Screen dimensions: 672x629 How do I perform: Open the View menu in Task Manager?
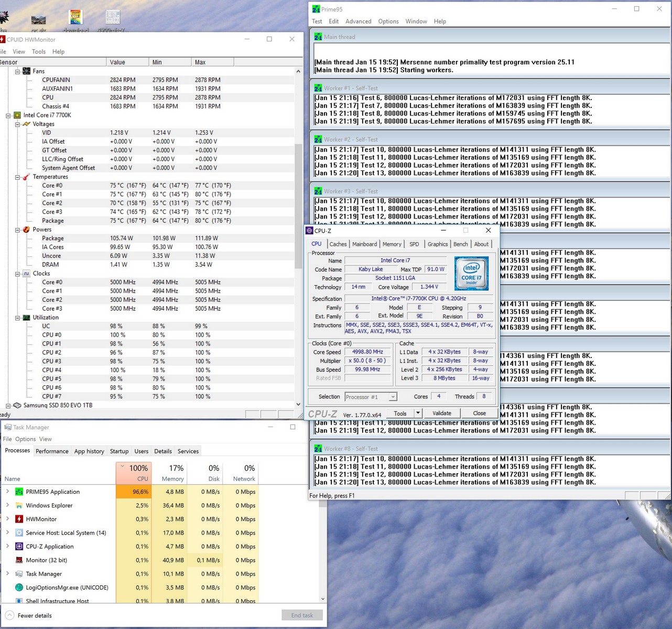45,439
